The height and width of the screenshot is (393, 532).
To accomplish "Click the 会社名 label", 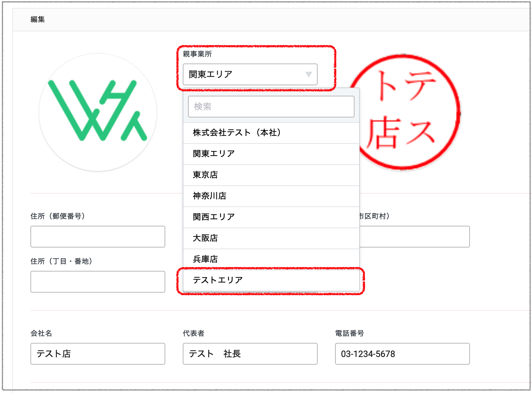I will (41, 333).
